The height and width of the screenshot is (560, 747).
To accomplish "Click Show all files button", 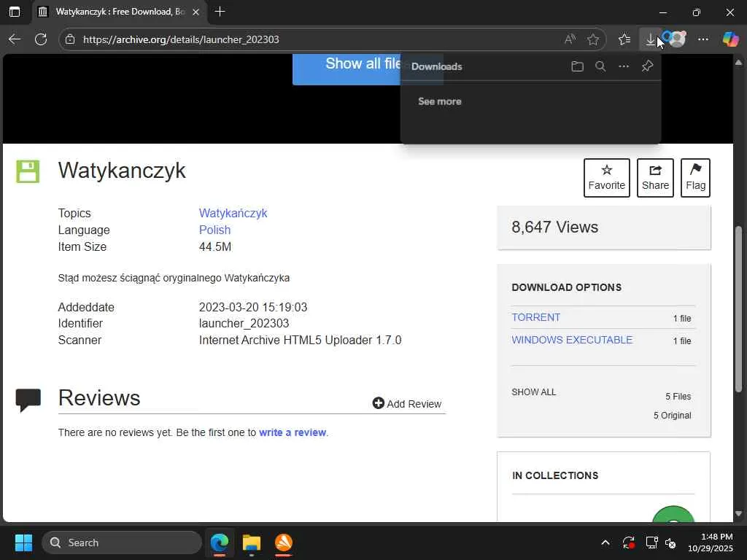I will tap(347, 69).
